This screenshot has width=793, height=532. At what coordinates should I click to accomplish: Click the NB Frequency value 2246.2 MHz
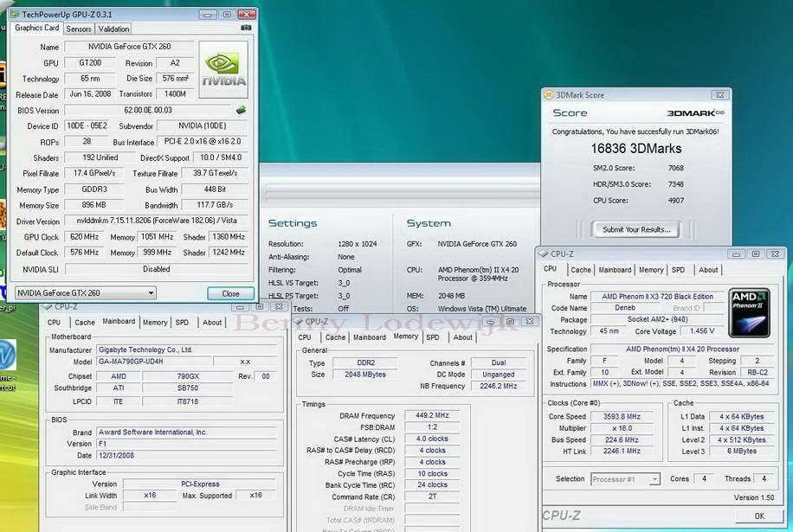click(x=498, y=386)
